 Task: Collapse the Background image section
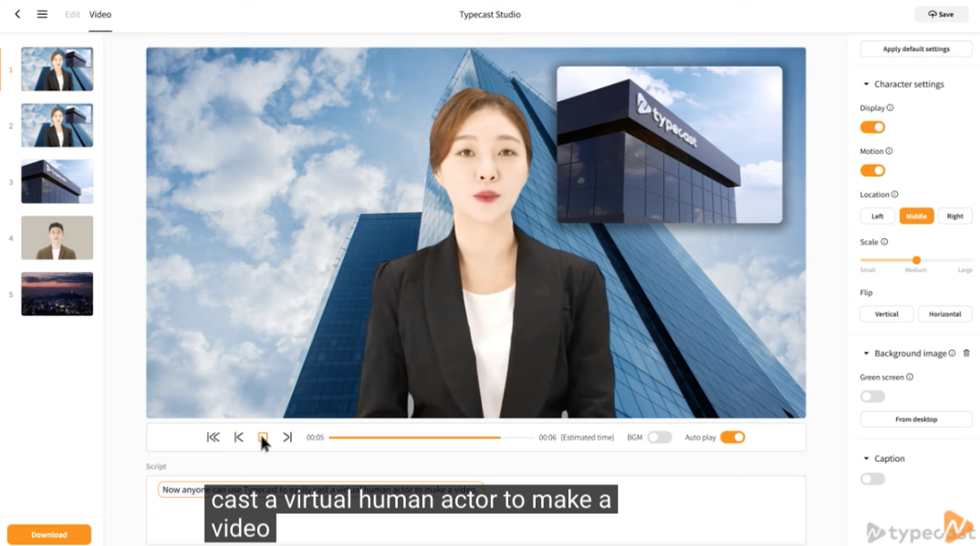click(866, 353)
